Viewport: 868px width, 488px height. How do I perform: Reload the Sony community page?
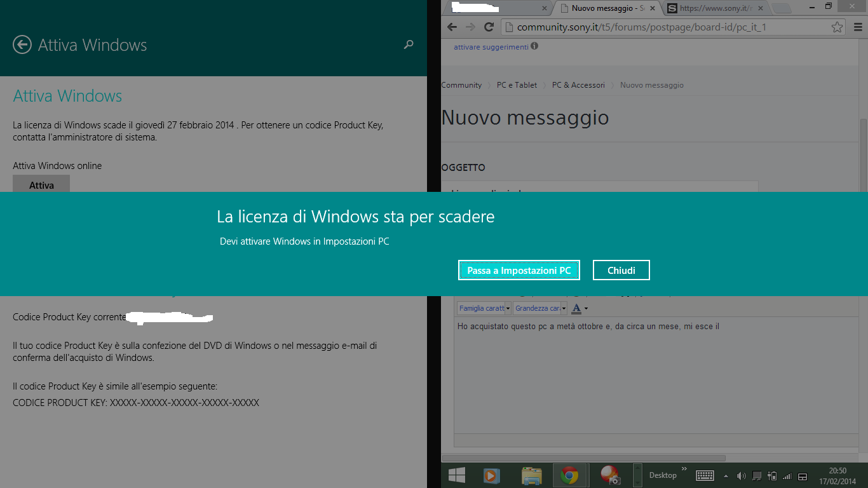tap(489, 27)
